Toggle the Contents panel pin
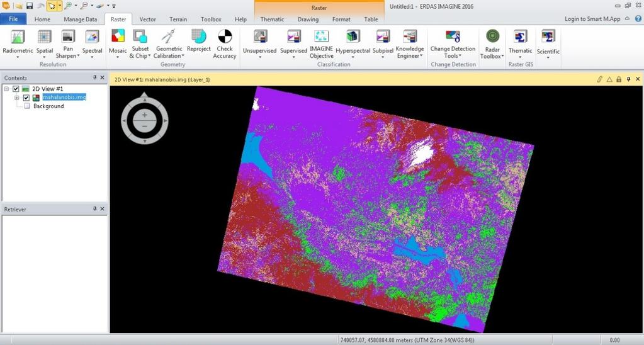Image resolution: width=644 pixels, height=345 pixels. (x=94, y=77)
